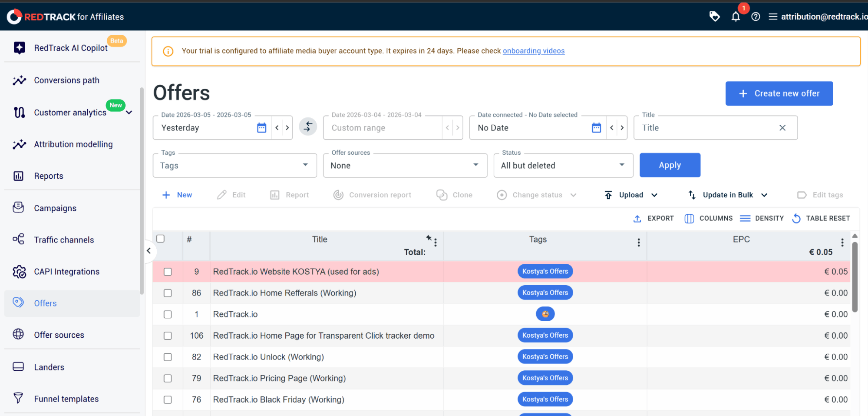868x416 pixels.
Task: Select the Black Friday row checkbox
Action: pyautogui.click(x=168, y=399)
